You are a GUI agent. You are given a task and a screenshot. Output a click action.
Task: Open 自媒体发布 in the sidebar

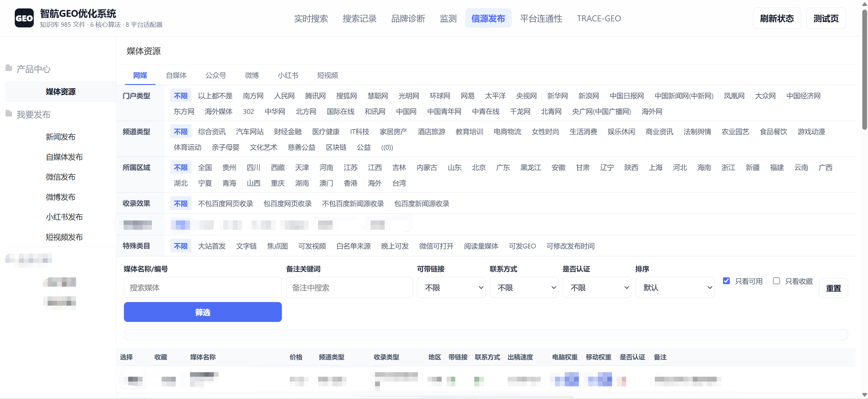[x=64, y=157]
